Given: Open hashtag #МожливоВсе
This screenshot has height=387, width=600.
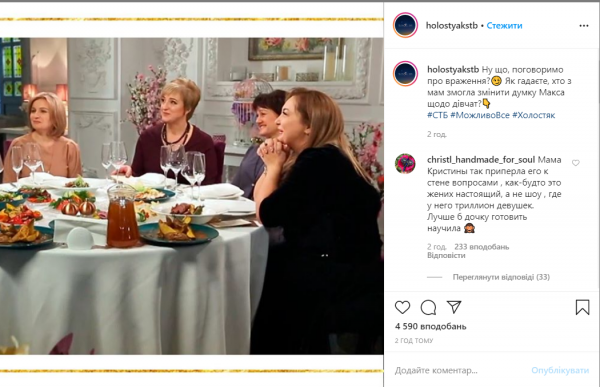Looking at the screenshot, I should (480, 115).
